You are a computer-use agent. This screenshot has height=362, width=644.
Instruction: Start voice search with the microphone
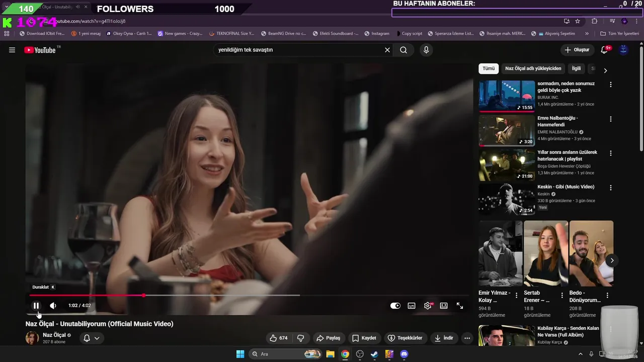(x=426, y=50)
